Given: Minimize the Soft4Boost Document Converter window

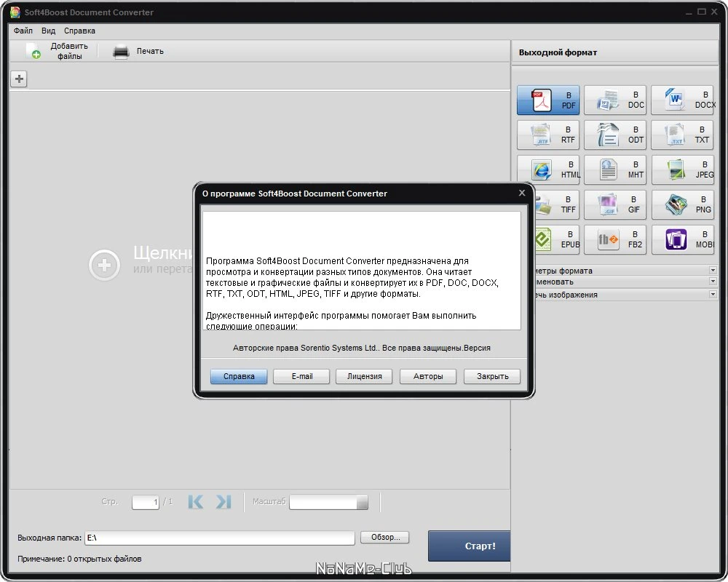Looking at the screenshot, I should coord(689,12).
